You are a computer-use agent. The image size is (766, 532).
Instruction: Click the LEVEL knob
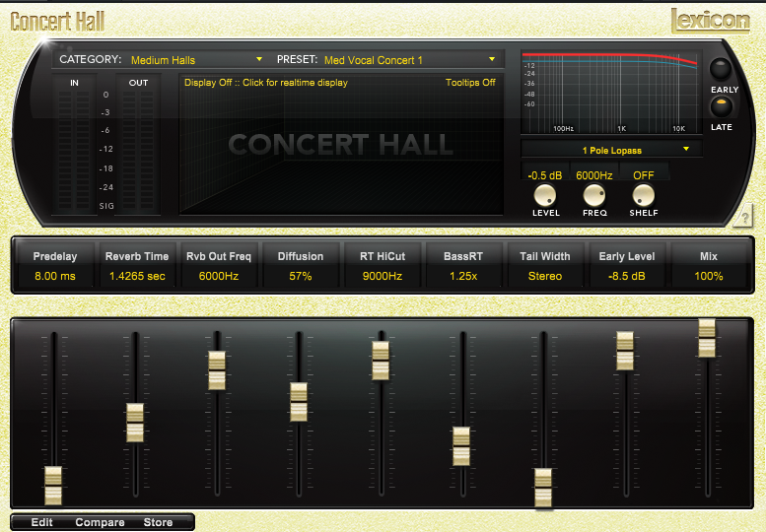[x=545, y=194]
